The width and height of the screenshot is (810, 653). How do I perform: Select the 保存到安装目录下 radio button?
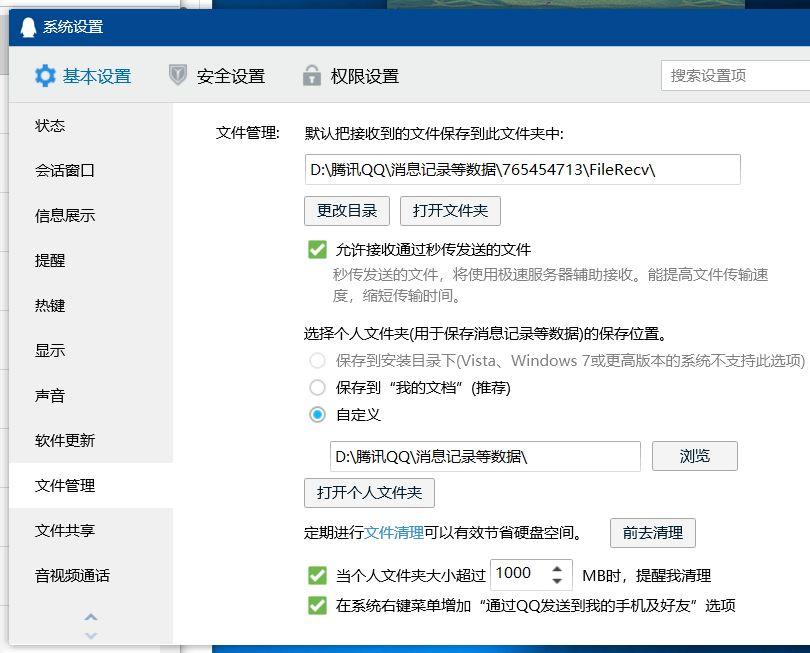coord(317,360)
